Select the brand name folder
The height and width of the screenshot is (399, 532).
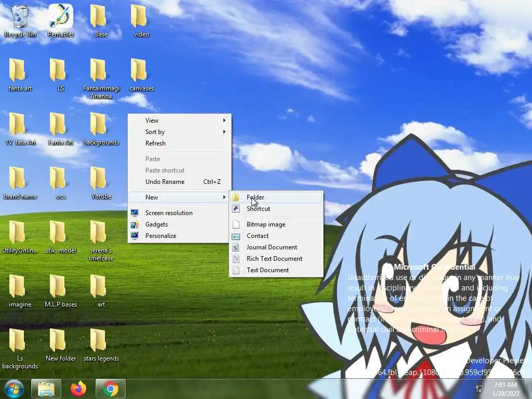click(x=20, y=183)
